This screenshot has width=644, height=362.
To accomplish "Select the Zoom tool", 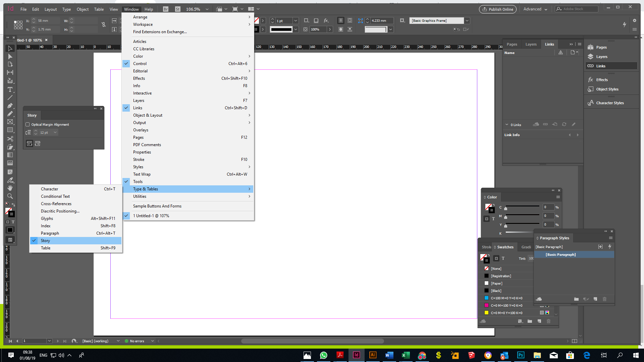I will point(10,196).
